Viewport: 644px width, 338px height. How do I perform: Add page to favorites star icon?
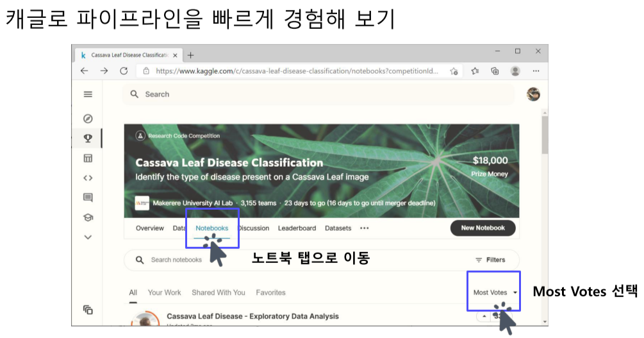click(454, 71)
